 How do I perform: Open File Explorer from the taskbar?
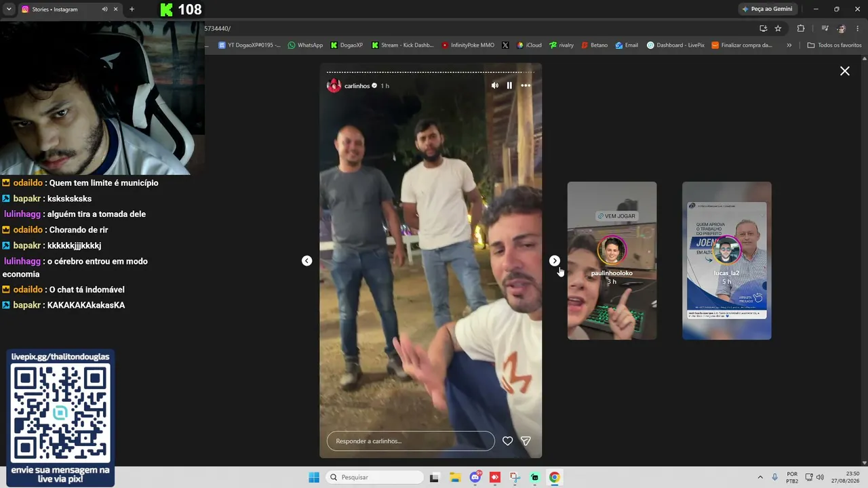pyautogui.click(x=455, y=477)
